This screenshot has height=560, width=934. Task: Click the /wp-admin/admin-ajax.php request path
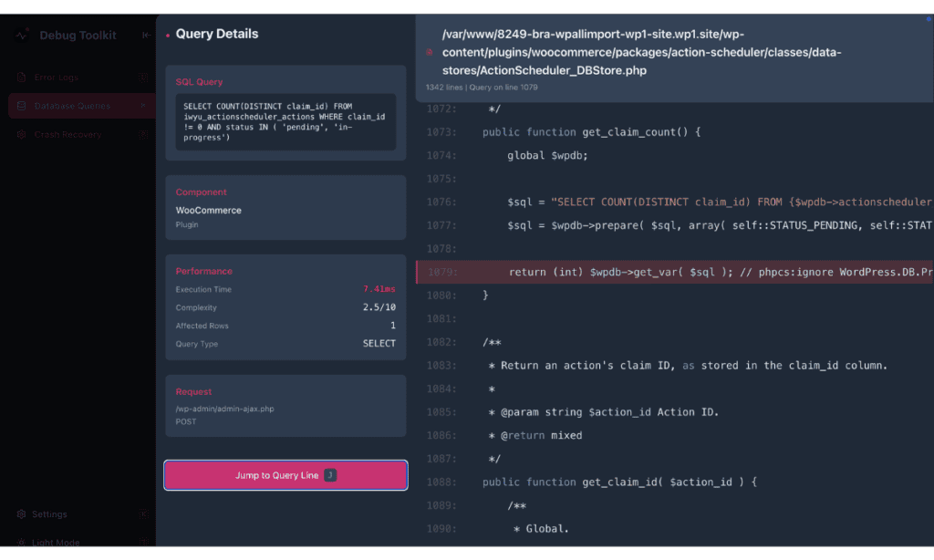tap(224, 409)
